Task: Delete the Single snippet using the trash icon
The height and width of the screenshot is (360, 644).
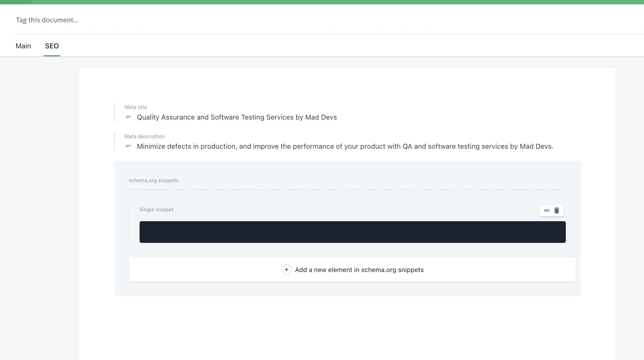Action: coord(557,210)
